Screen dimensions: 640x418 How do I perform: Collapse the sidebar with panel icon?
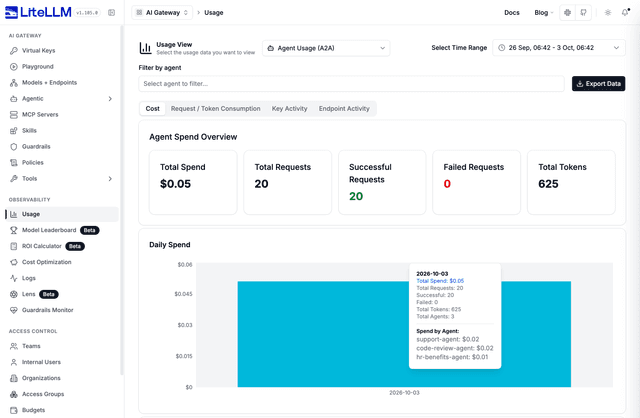coord(111,13)
